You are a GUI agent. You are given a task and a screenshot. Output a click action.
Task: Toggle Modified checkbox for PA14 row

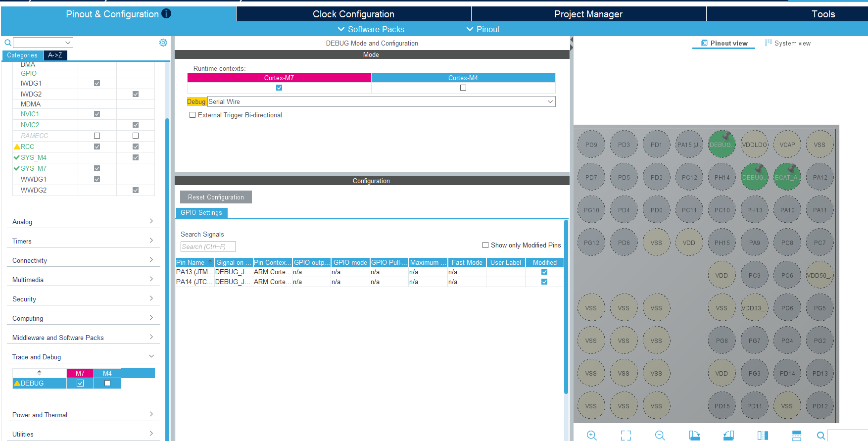[544, 282]
